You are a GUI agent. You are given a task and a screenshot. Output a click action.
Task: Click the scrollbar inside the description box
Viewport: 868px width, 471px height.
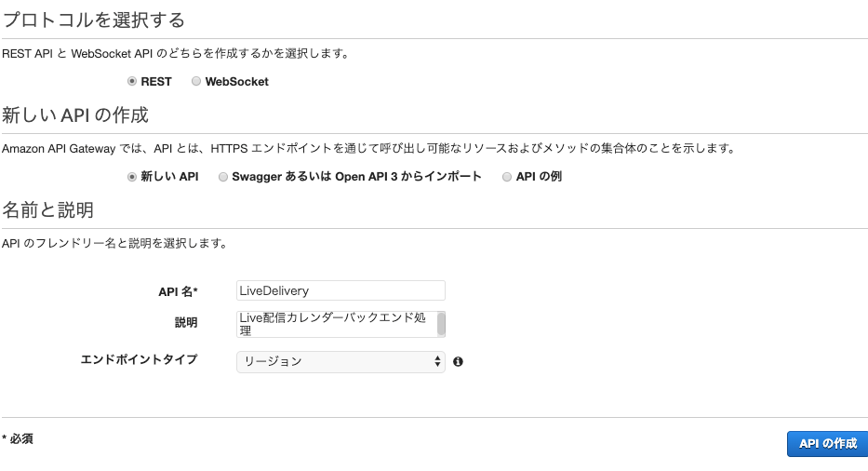tap(441, 324)
